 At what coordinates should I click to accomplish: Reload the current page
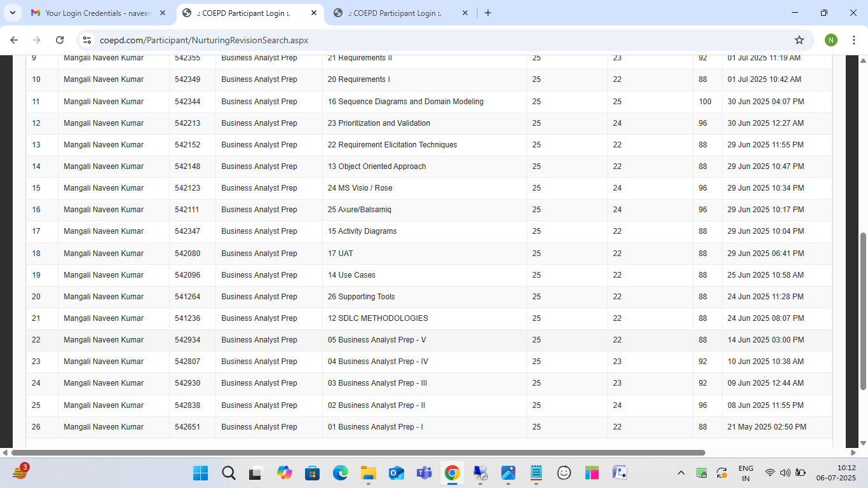click(x=60, y=40)
